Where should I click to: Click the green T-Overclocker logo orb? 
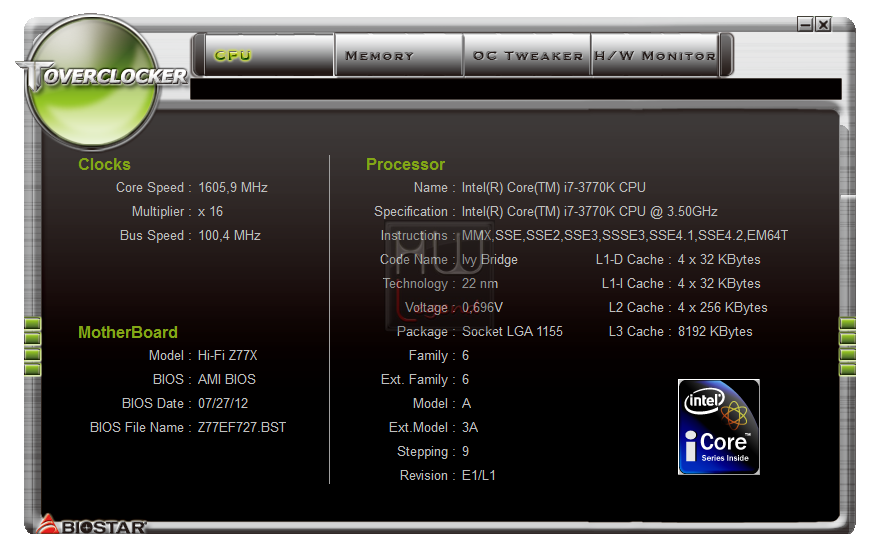tap(92, 81)
